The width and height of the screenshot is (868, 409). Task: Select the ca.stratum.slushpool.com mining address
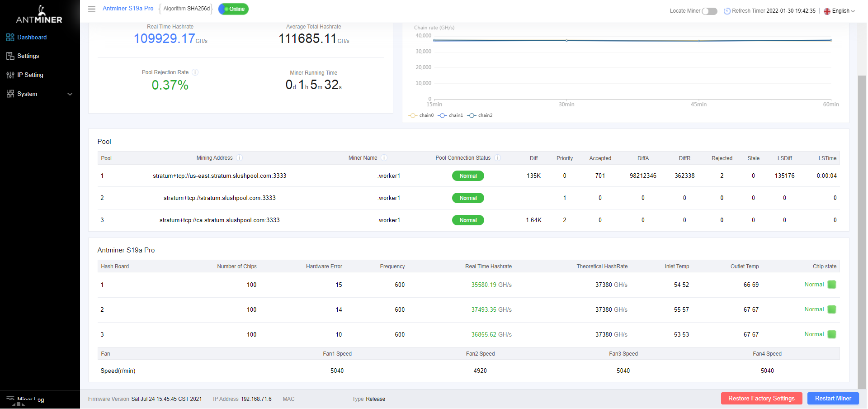coord(220,220)
